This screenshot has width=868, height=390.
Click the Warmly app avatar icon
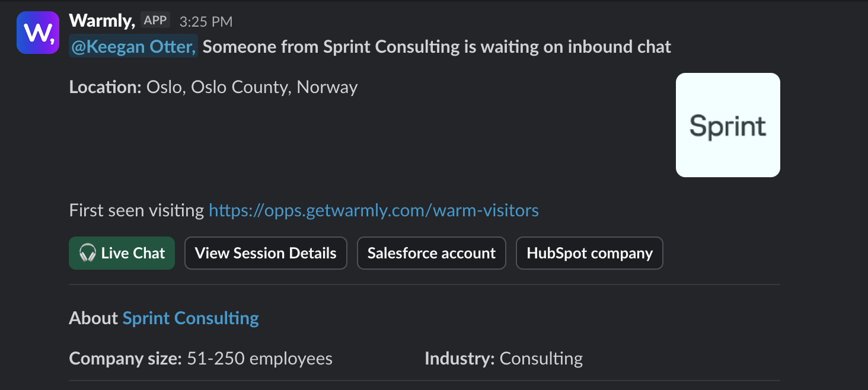(37, 32)
